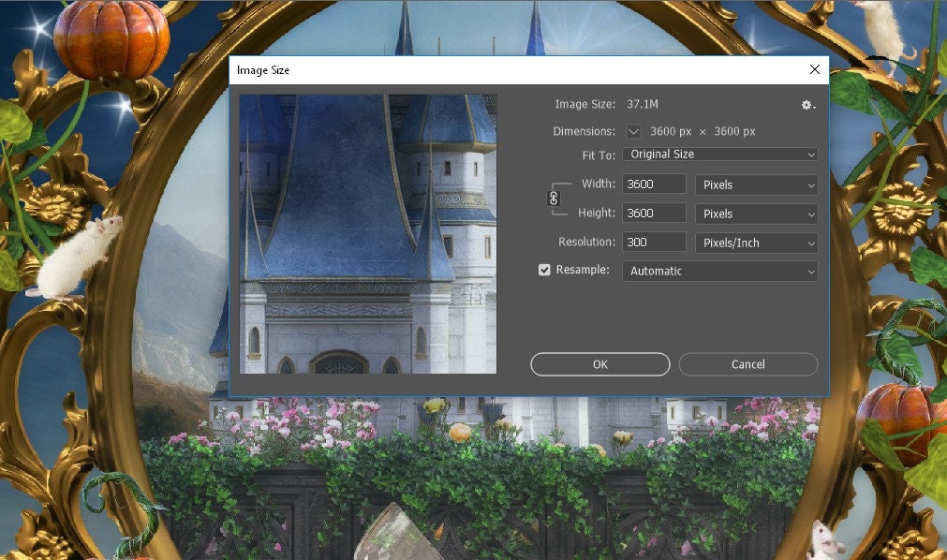Cancel the Image Size dialog
The width and height of the screenshot is (947, 560).
(x=747, y=364)
